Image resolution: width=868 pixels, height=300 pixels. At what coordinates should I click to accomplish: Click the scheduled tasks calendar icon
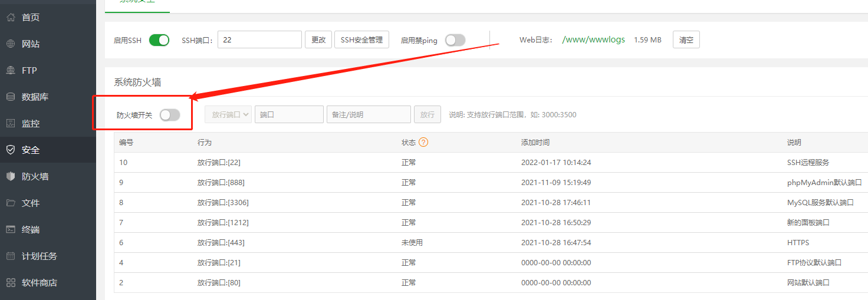[11, 256]
